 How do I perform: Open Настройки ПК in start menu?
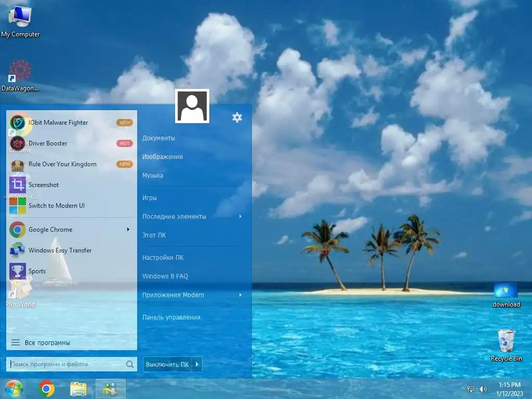click(x=163, y=258)
